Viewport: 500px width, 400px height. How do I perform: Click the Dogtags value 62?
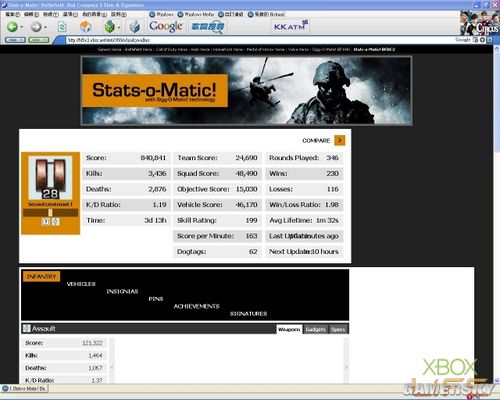[253, 252]
